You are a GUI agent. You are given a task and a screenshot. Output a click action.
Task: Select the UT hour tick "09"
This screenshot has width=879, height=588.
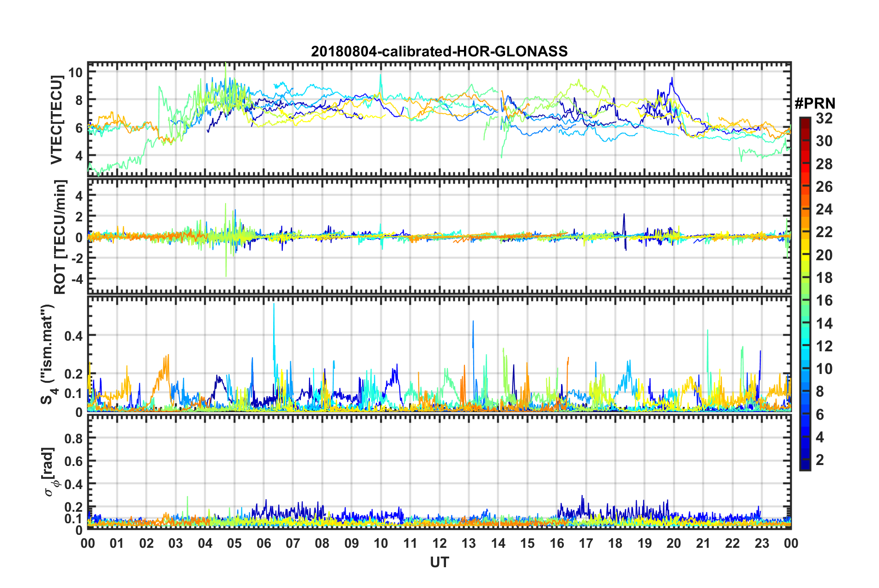(x=352, y=543)
